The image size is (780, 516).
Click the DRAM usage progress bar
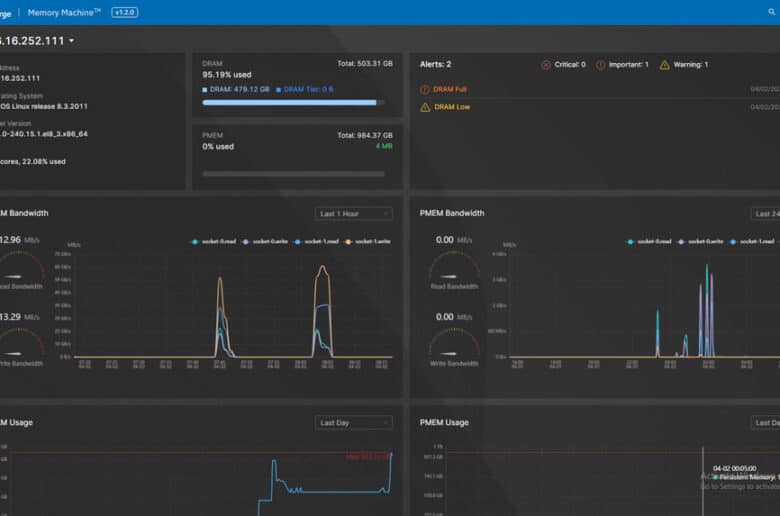pyautogui.click(x=293, y=103)
